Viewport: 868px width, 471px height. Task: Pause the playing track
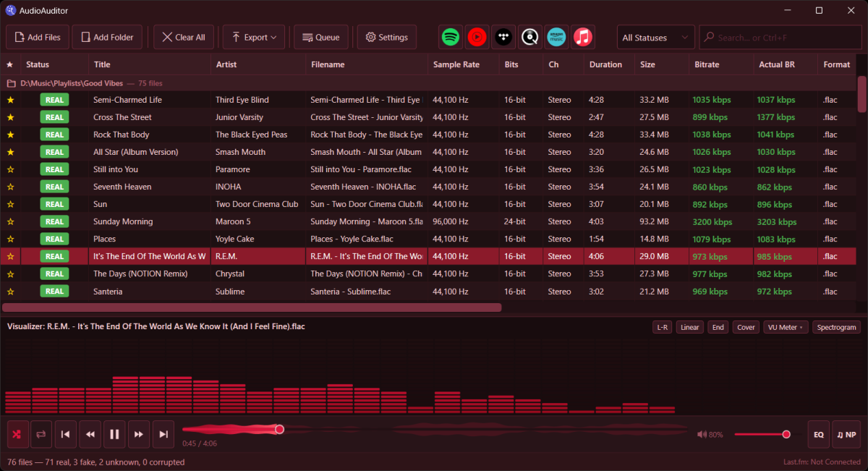tap(114, 434)
